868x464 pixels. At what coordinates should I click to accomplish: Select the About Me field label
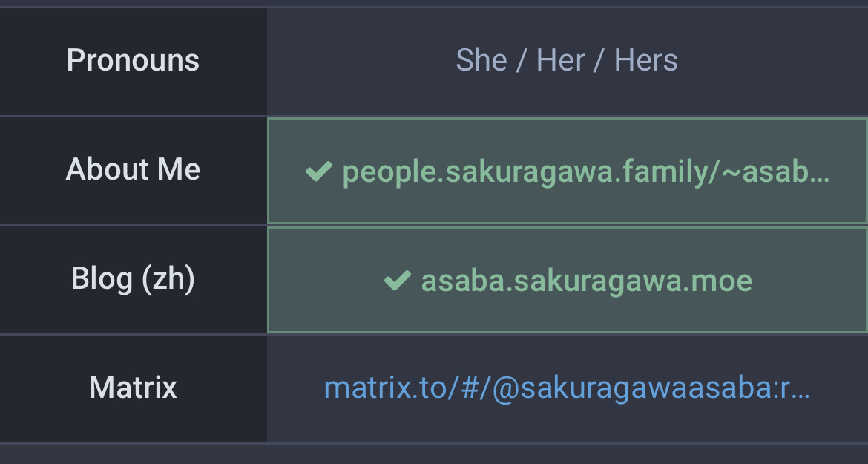coord(133,169)
